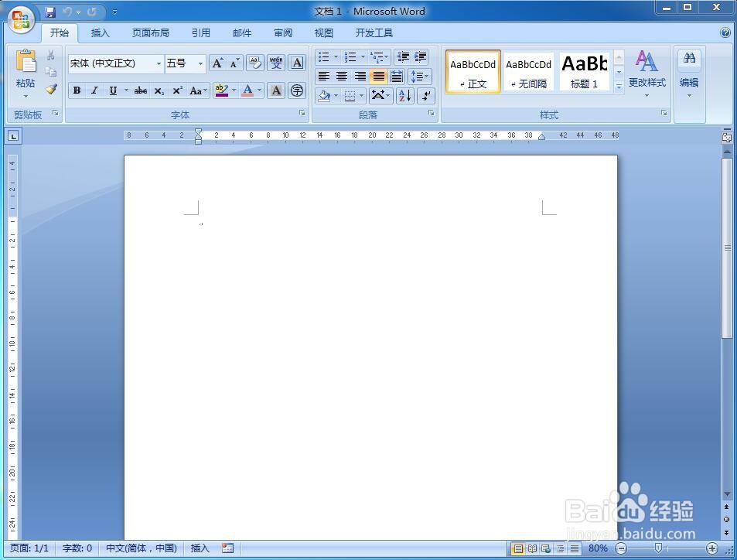The image size is (737, 560).
Task: Copy selection using copy icon
Action: click(x=51, y=72)
